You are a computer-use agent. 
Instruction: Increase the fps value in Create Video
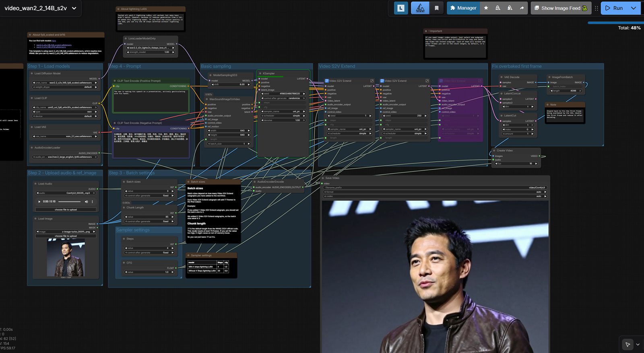point(536,164)
